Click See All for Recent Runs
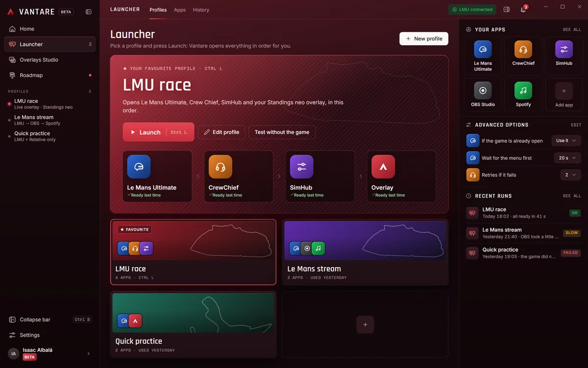This screenshot has width=588, height=368. point(572,196)
